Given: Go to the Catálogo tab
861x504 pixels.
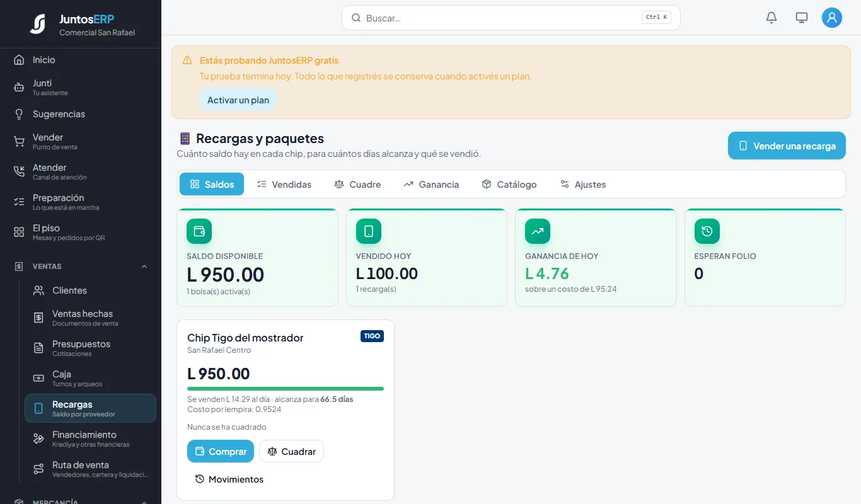Looking at the screenshot, I should point(509,185).
